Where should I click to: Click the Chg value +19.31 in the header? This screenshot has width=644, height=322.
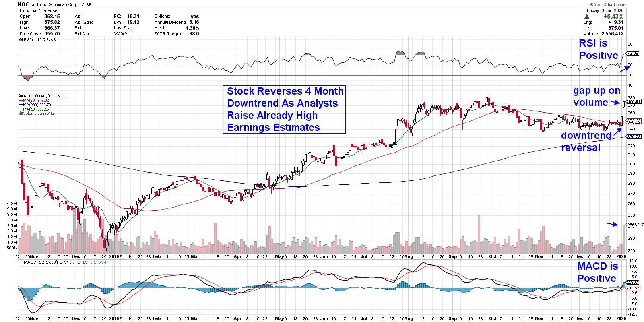[x=616, y=23]
